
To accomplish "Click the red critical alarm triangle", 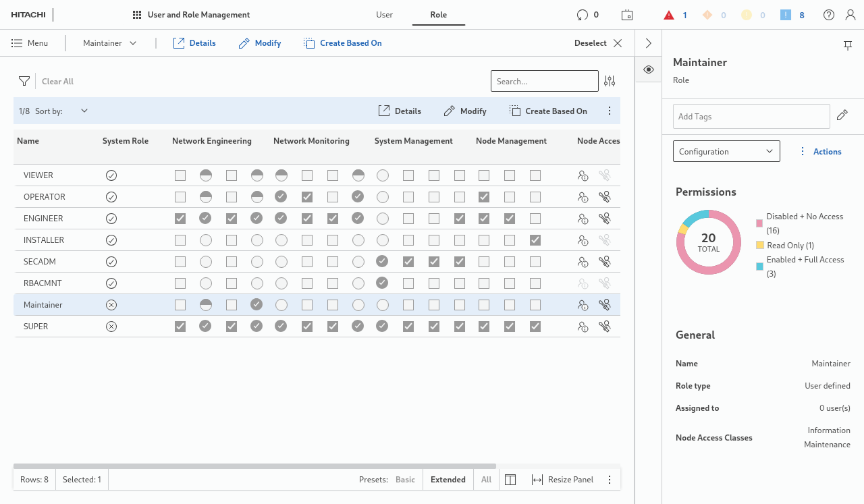I will [669, 15].
